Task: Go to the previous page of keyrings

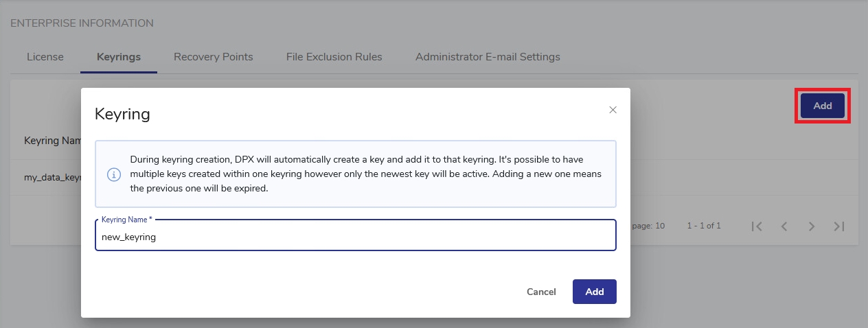Action: tap(784, 226)
